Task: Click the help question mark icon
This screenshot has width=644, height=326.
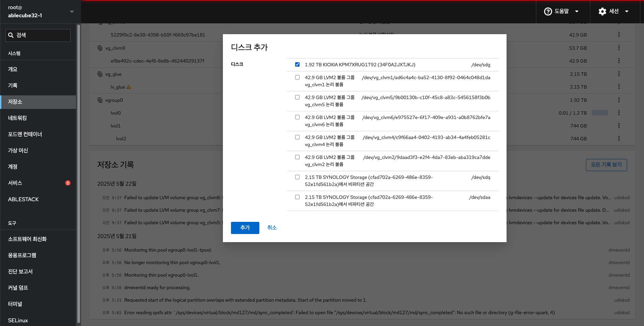Action: click(x=548, y=11)
